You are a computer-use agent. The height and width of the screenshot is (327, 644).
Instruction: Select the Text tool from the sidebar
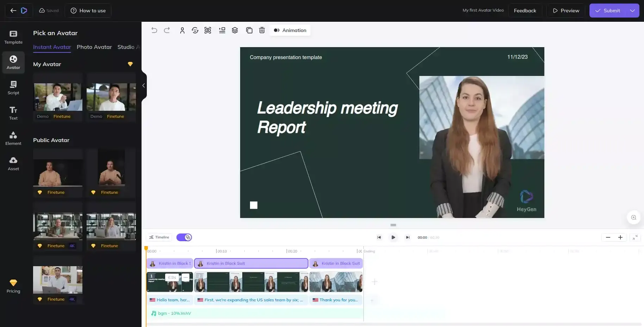(x=13, y=113)
